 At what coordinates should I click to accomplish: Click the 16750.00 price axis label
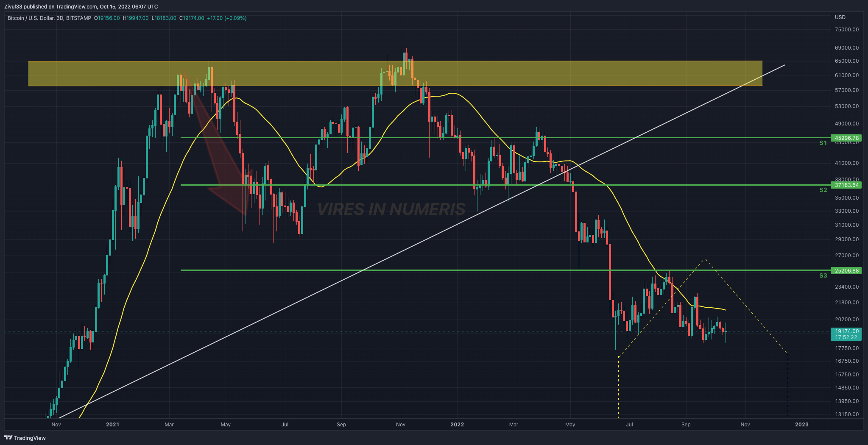(847, 361)
